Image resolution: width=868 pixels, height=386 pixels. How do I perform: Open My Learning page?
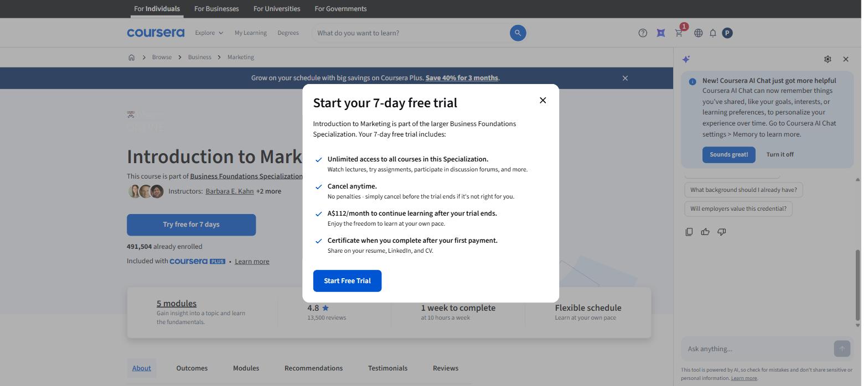tap(250, 33)
